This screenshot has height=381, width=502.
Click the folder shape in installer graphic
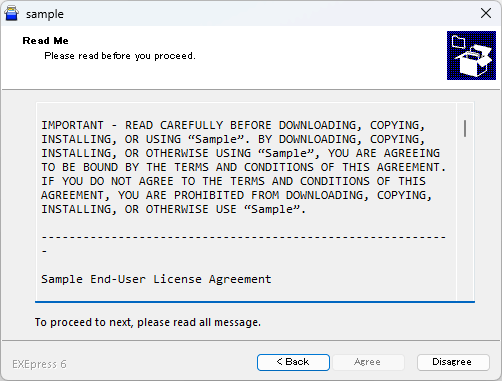click(459, 42)
